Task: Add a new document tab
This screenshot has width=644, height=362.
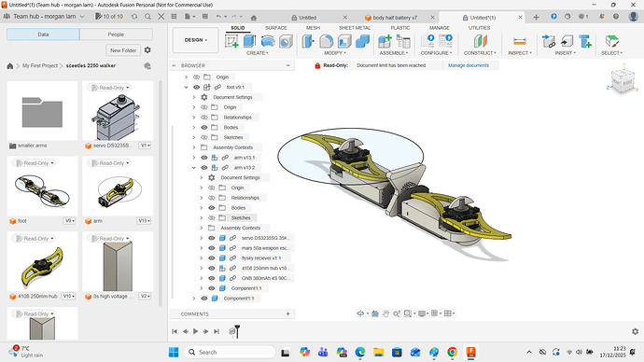Action: [x=536, y=17]
